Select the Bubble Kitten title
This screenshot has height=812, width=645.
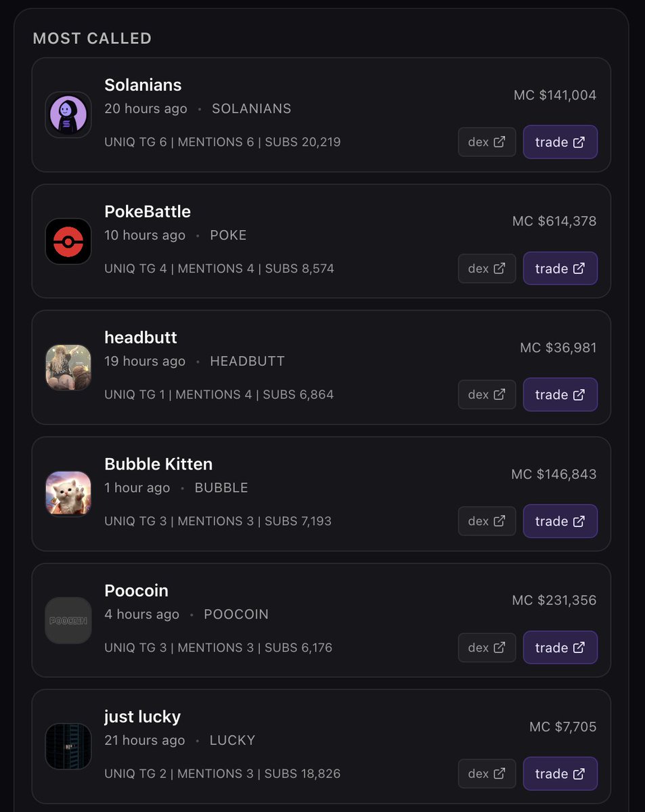click(x=158, y=464)
